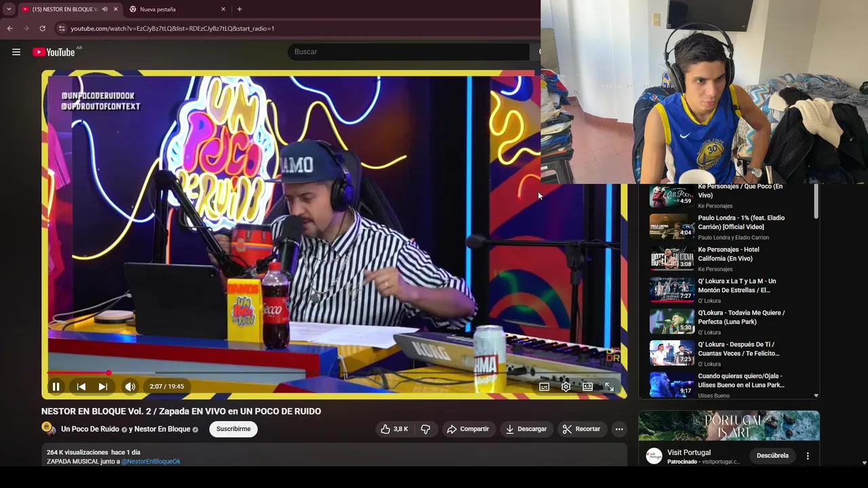This screenshot has width=868, height=488.
Task: Close the NESTOR EN BLOQUE tab
Action: (x=115, y=9)
